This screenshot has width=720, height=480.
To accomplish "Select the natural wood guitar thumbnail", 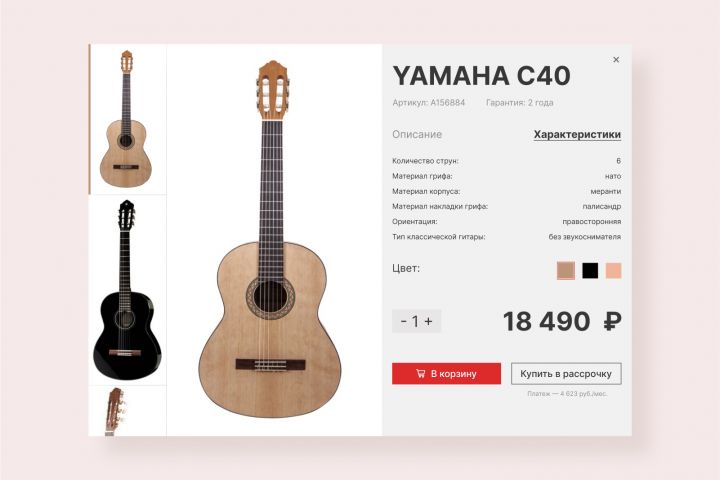I will [x=127, y=119].
